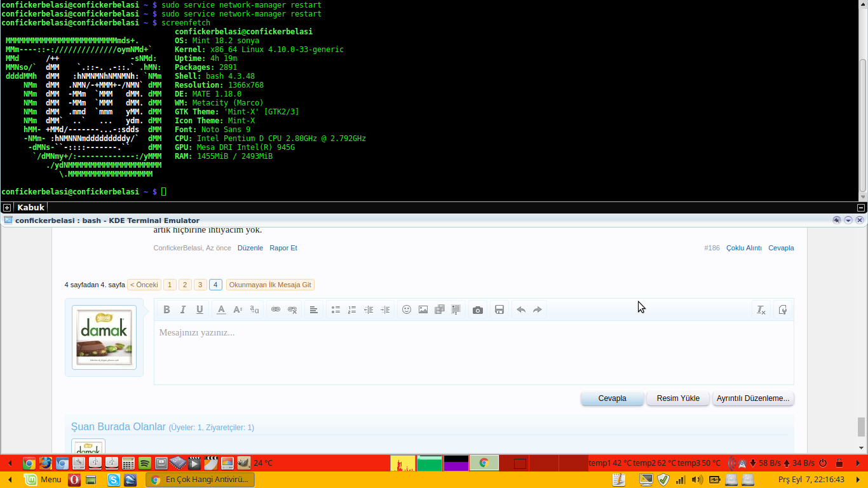Launch Spotify from the panel
868x488 pixels.
(x=144, y=463)
